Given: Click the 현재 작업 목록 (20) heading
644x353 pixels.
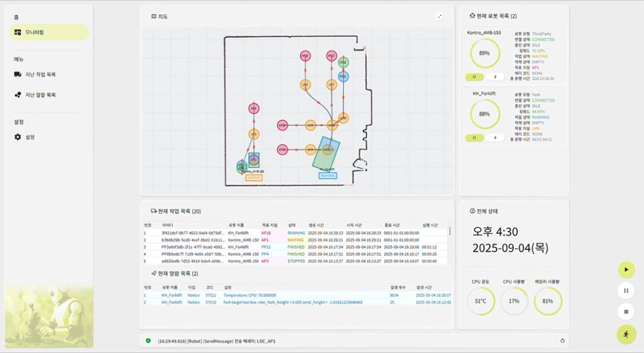Looking at the screenshot, I should click(180, 211).
